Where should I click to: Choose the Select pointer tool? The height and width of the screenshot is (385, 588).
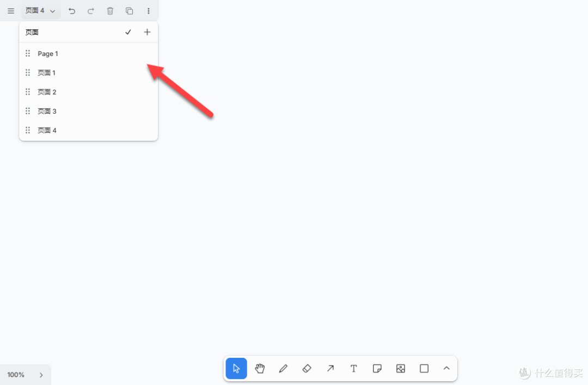(x=236, y=369)
